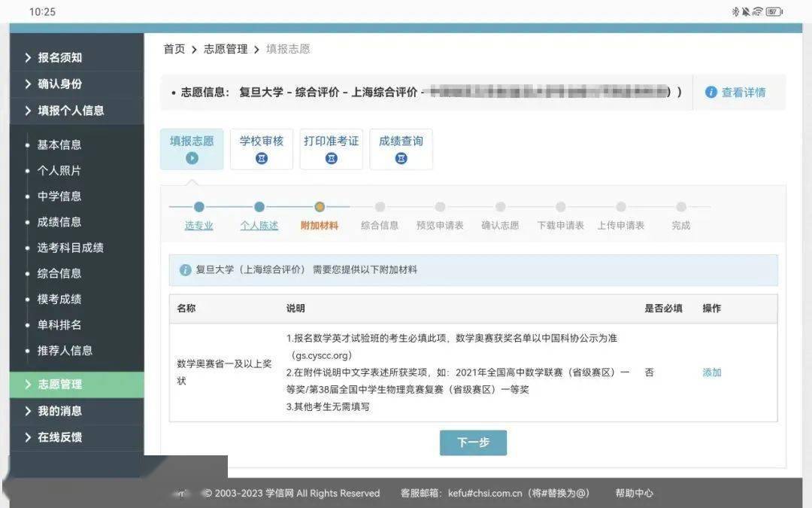Click 添加 to add the math award material
812x508 pixels.
(x=711, y=373)
